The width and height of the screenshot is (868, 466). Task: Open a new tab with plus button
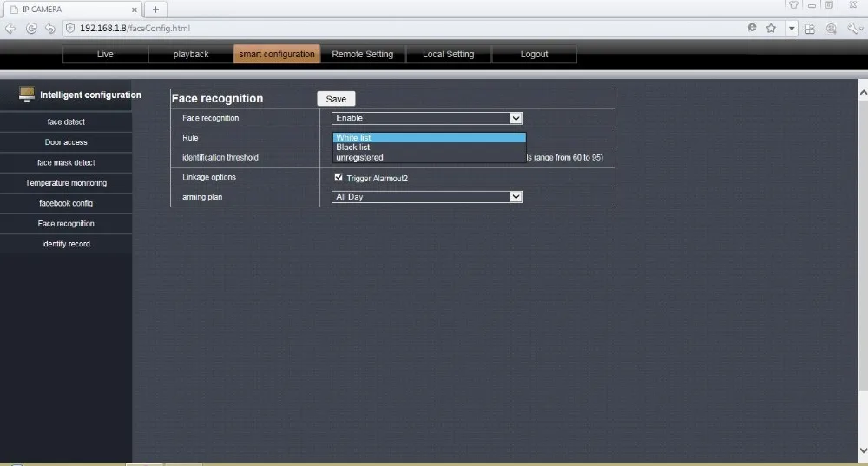[x=155, y=10]
